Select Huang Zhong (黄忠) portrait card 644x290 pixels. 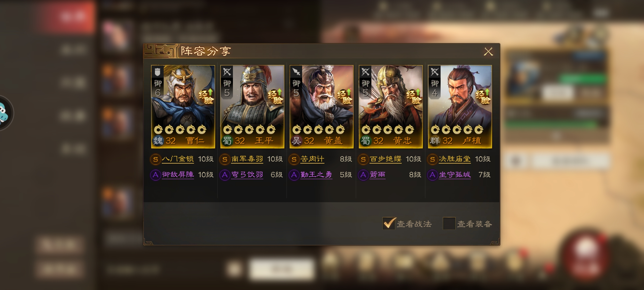391,107
